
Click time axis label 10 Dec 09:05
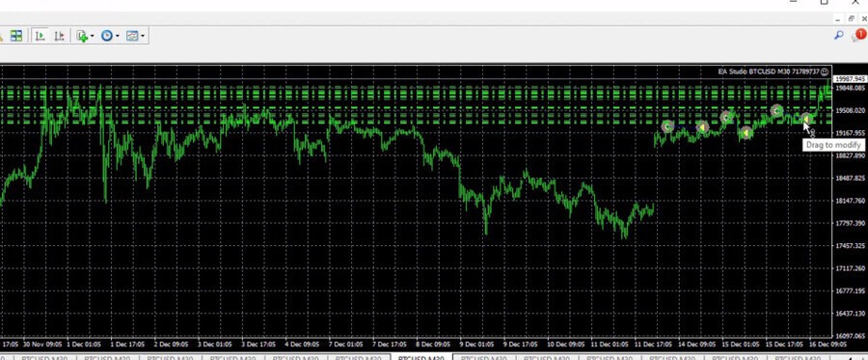click(x=566, y=344)
